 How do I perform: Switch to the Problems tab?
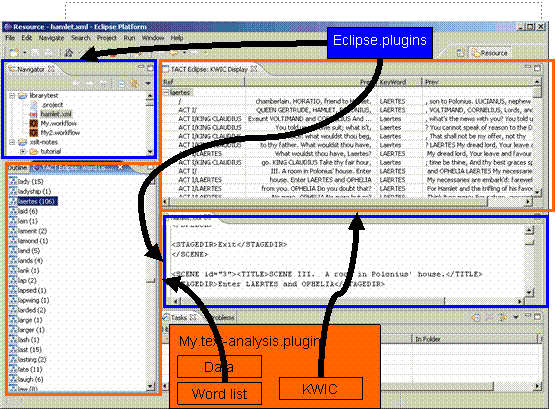(222, 317)
